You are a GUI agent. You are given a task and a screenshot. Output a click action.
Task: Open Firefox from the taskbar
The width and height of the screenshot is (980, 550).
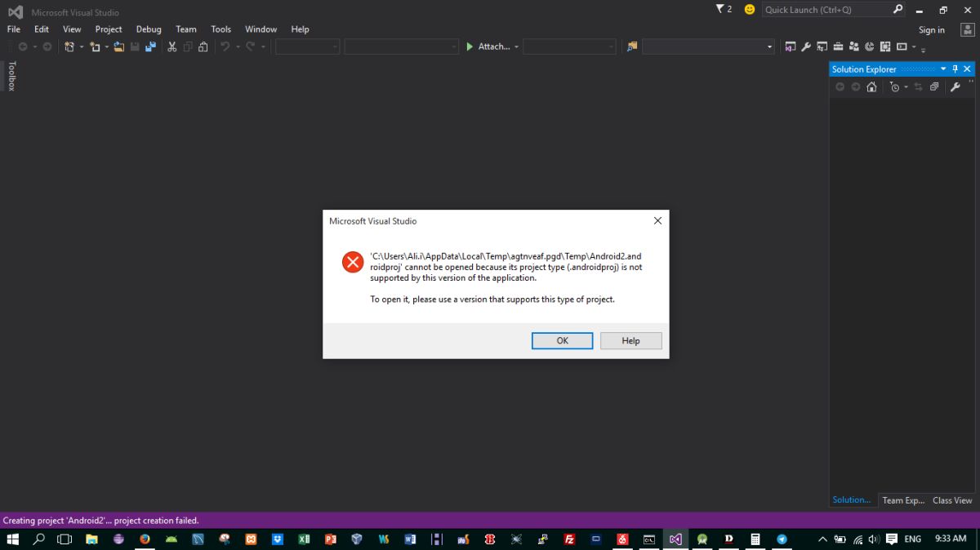[145, 539]
